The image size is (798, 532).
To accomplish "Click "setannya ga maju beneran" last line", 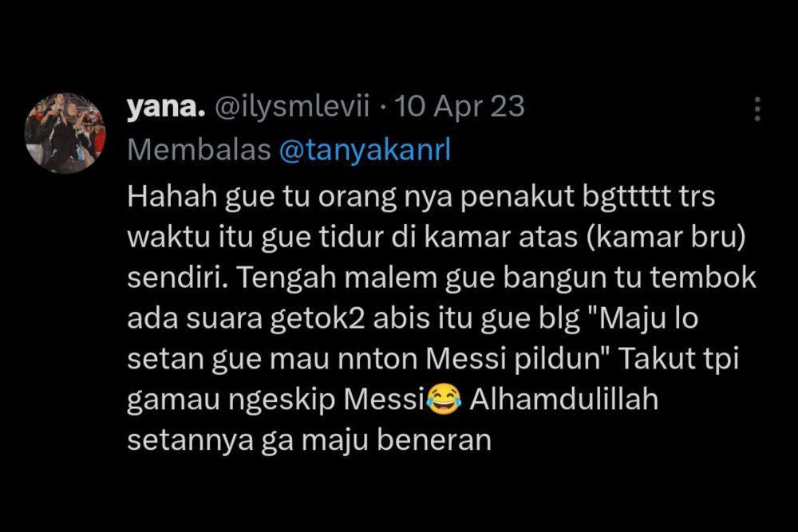I will click(309, 440).
